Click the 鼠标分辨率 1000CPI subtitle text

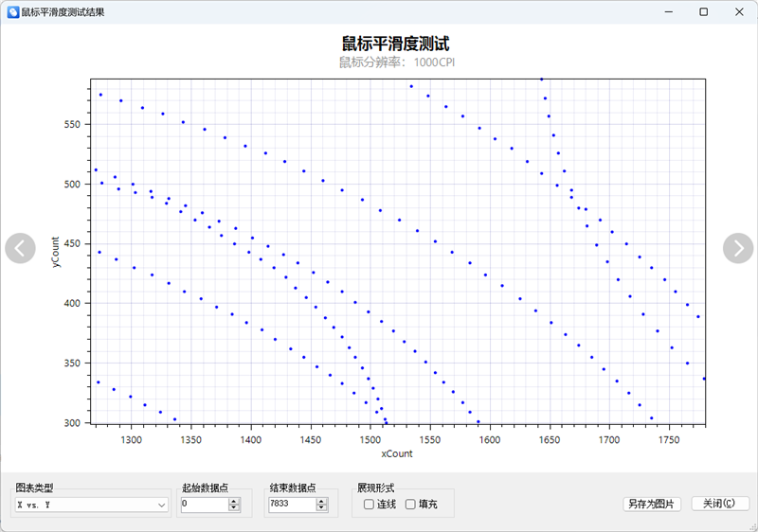(397, 62)
